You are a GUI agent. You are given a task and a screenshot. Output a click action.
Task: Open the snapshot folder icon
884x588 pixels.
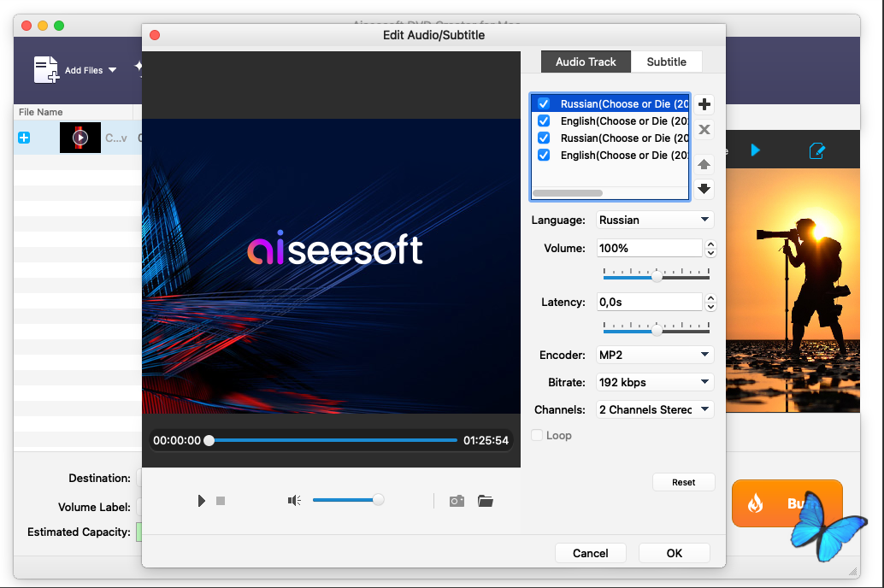(486, 501)
